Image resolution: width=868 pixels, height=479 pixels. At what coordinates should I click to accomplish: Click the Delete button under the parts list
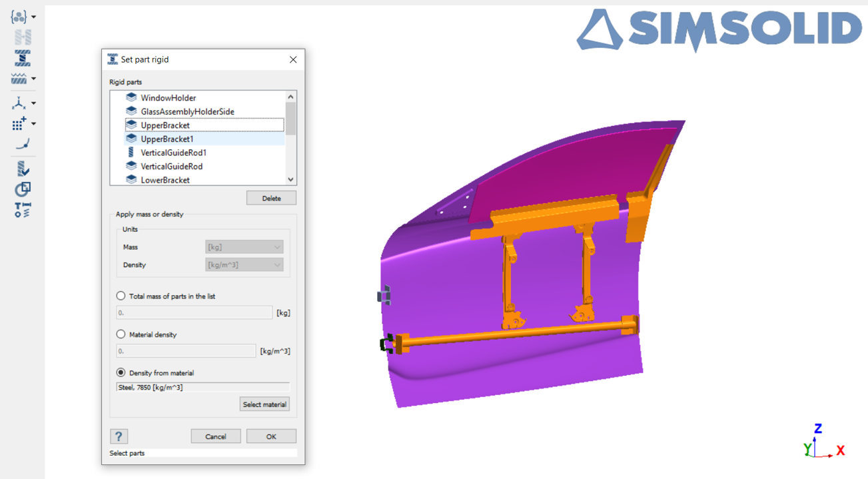[271, 199]
